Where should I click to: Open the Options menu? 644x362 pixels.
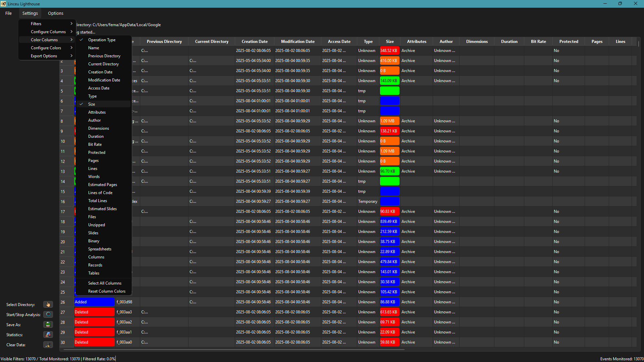55,13
